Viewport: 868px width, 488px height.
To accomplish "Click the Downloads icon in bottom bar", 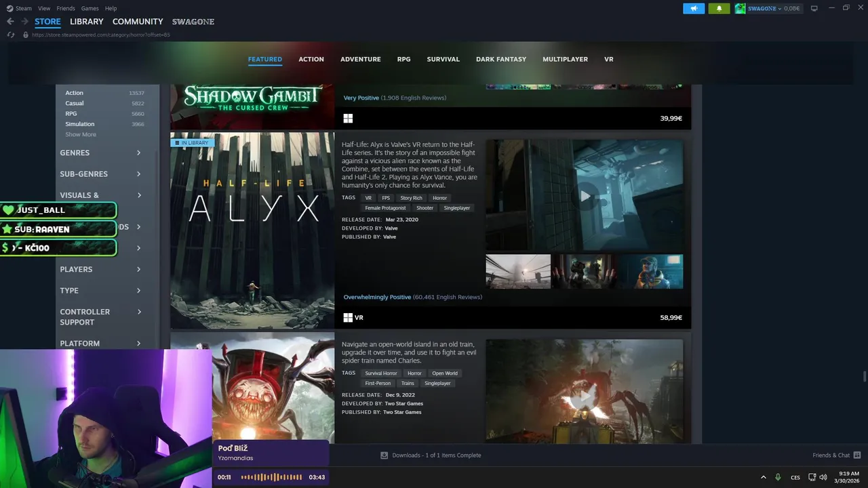I will click(x=384, y=455).
